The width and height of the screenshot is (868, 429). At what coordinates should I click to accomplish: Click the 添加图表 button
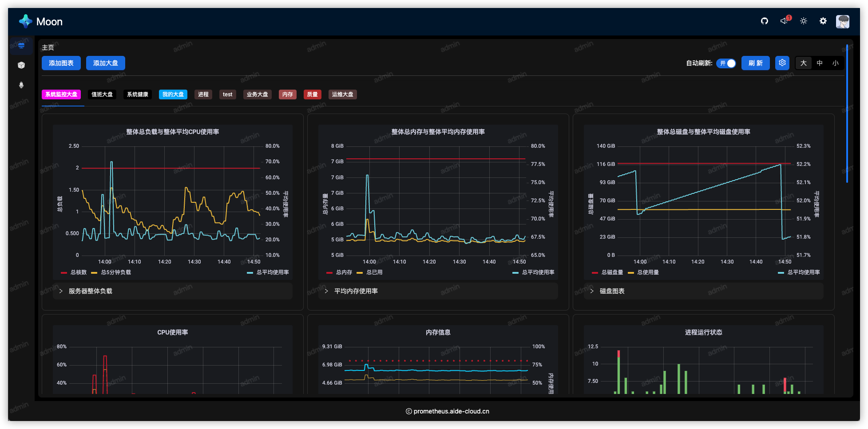tap(61, 63)
